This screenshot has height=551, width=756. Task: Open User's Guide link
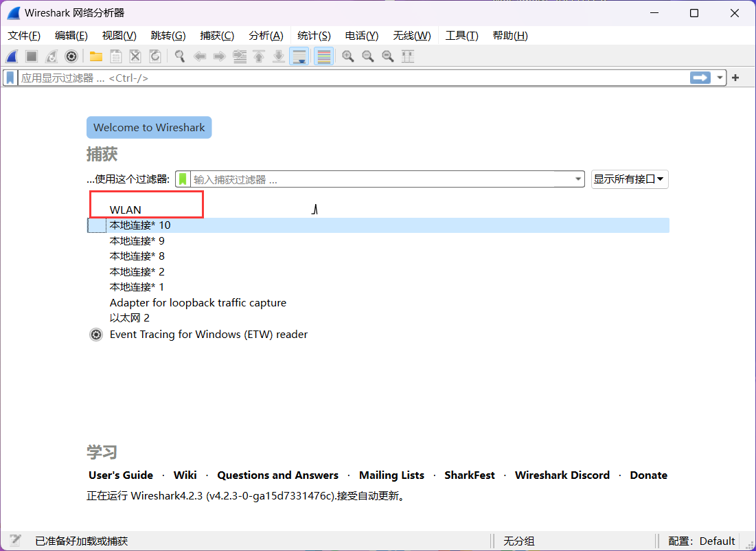(x=121, y=475)
